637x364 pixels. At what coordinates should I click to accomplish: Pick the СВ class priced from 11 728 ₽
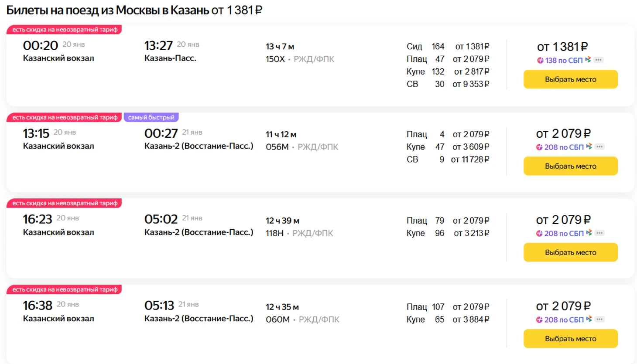point(448,160)
